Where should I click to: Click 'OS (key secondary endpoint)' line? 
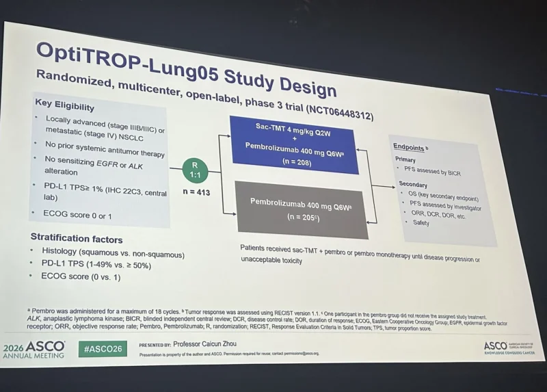(x=443, y=196)
